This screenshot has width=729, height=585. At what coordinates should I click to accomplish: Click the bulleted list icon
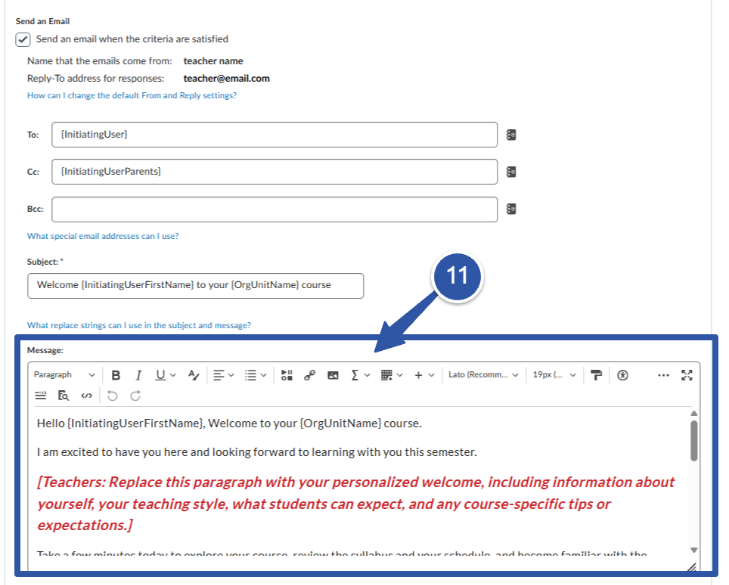coord(251,375)
